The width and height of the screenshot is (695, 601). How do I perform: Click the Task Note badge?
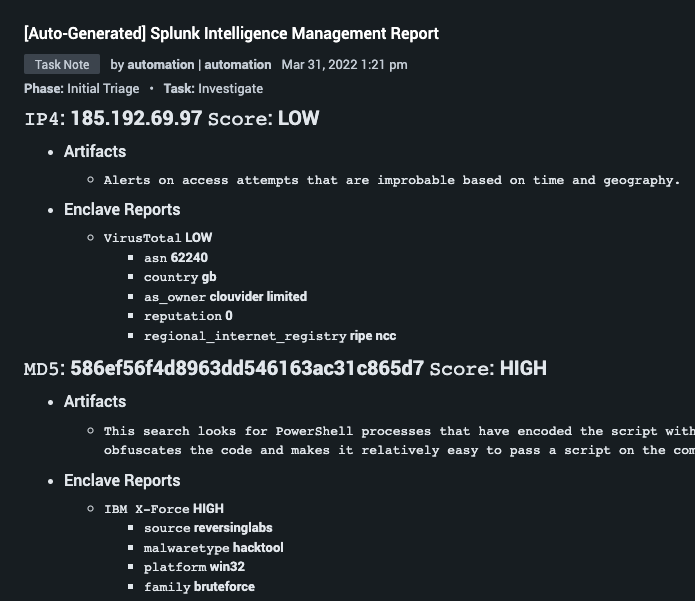[x=62, y=64]
